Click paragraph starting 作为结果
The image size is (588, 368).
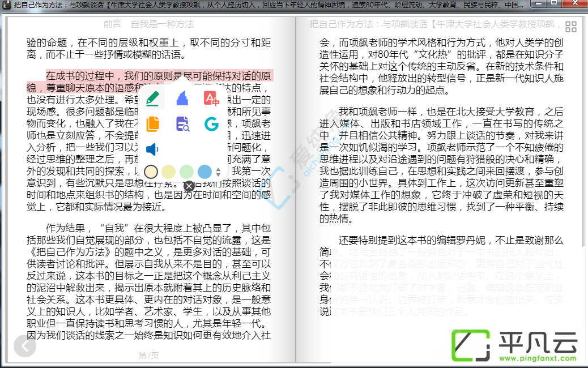point(148,281)
